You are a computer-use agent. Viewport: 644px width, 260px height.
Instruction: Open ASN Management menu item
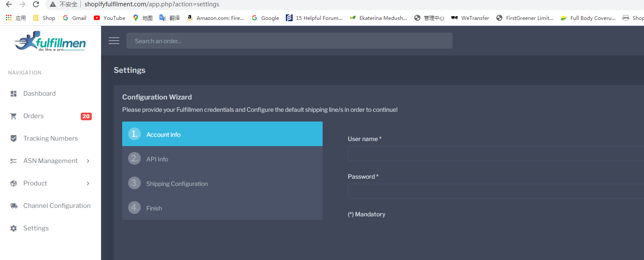click(x=50, y=161)
